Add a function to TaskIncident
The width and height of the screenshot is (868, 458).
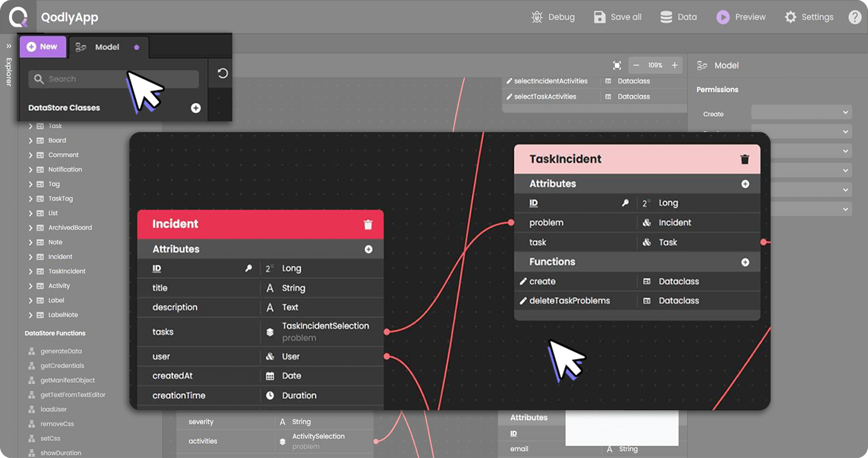(x=745, y=262)
